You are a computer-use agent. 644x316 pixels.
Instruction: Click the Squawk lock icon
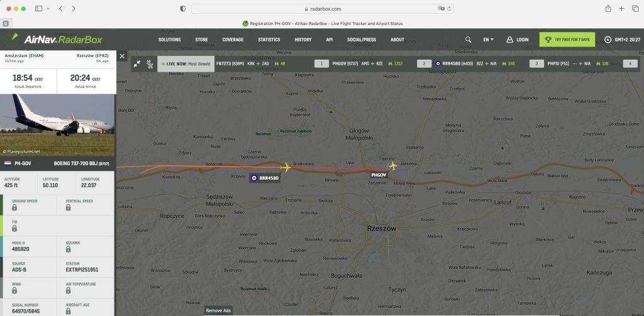(68, 249)
